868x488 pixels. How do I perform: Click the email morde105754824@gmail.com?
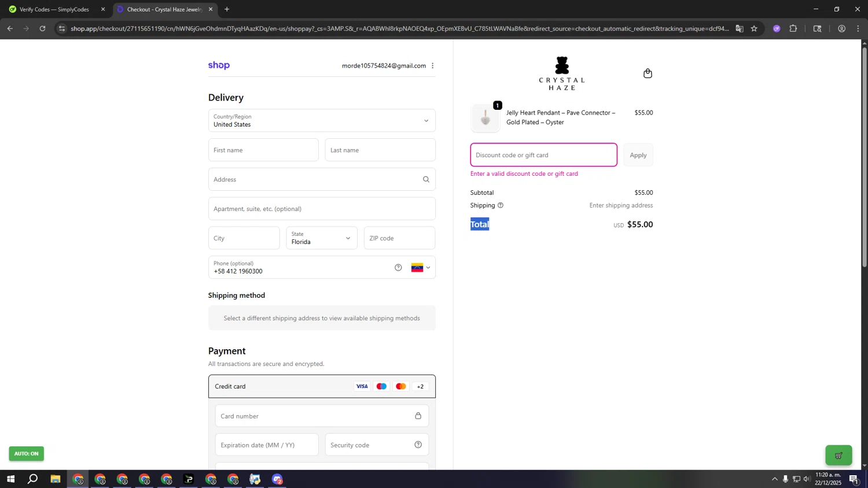[384, 66]
